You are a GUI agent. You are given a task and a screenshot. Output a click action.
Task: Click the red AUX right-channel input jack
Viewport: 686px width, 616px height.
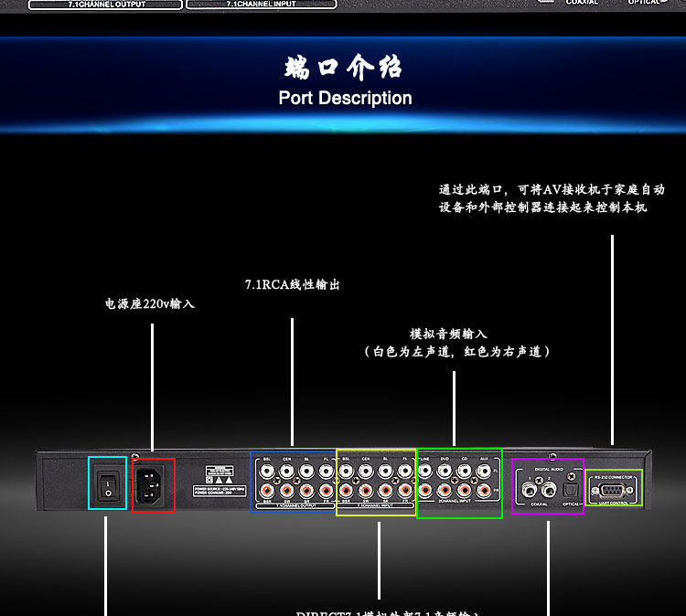[484, 490]
